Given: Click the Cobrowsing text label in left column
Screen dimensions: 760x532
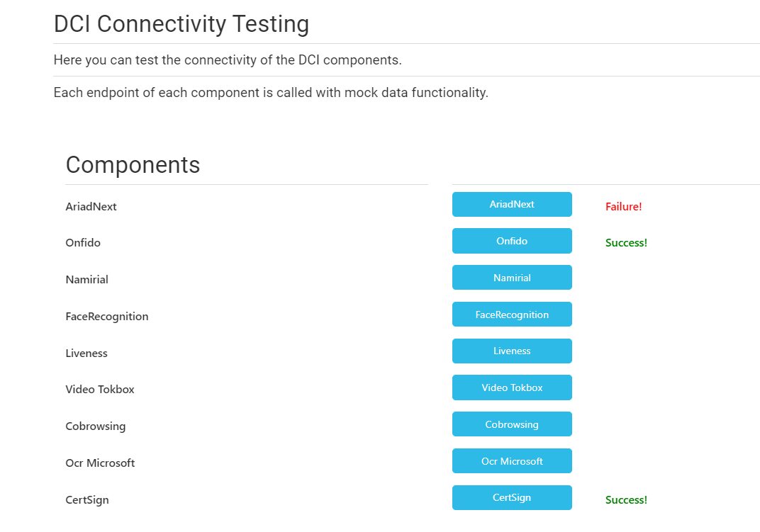Looking at the screenshot, I should tap(96, 426).
